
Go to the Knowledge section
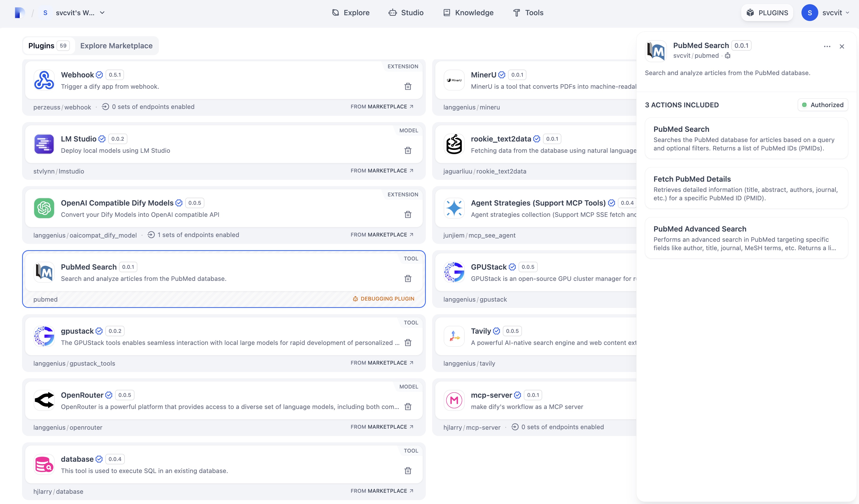click(468, 13)
